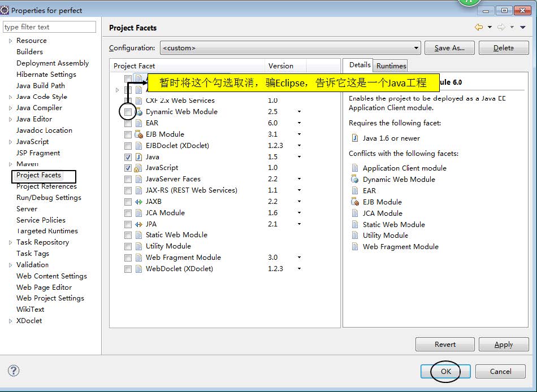Click the forward navigation arrow icon
This screenshot has height=392, width=537.
tap(501, 27)
